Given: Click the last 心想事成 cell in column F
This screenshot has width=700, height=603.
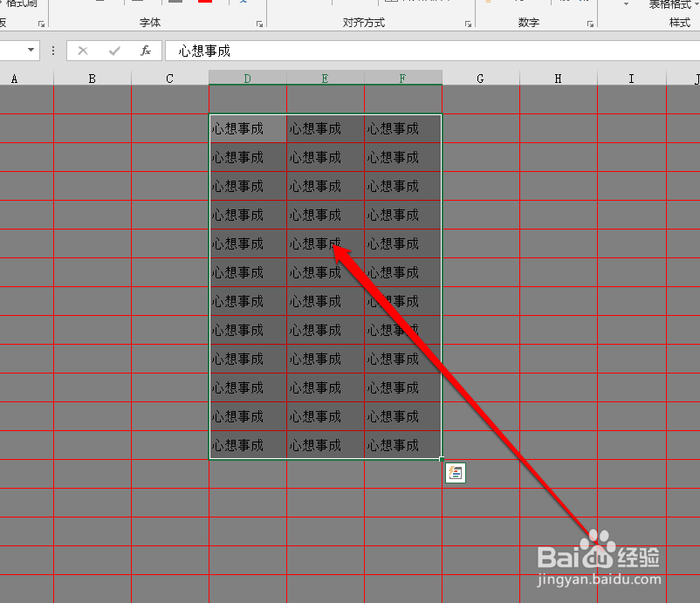Looking at the screenshot, I should [x=402, y=445].
